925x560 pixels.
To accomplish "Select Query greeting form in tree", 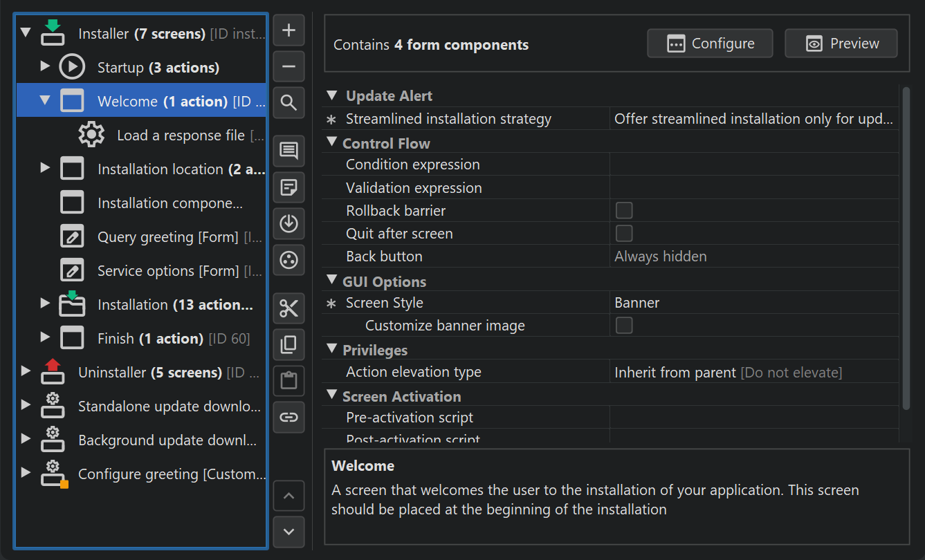I will click(x=167, y=237).
